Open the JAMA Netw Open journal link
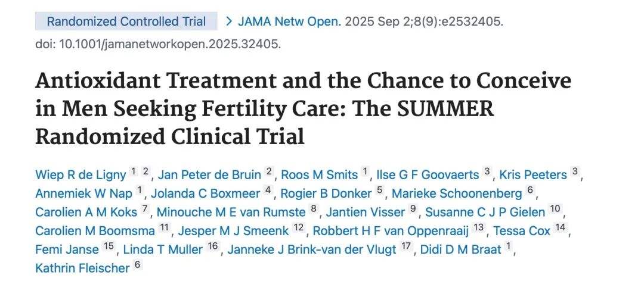644x281 pixels. pyautogui.click(x=290, y=21)
